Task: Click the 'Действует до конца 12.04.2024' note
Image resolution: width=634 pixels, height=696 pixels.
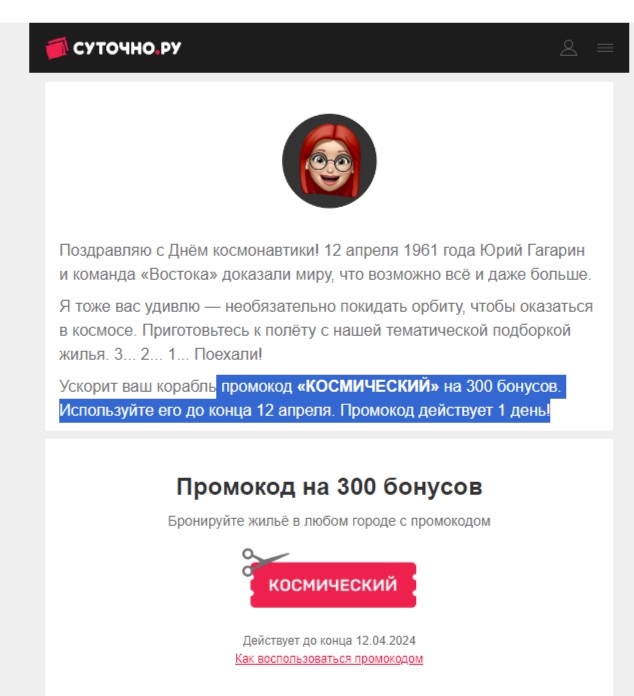Action: (329, 641)
